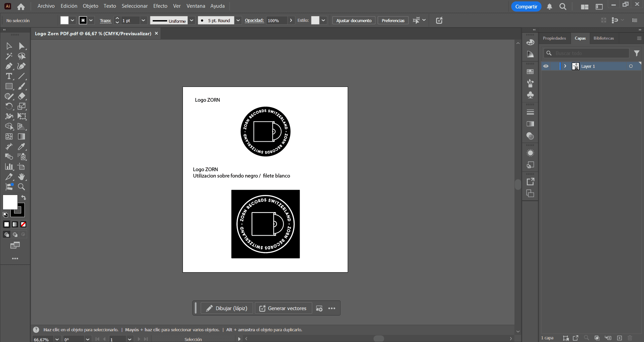644x342 pixels.
Task: Select the Pen tool
Action: (x=9, y=66)
